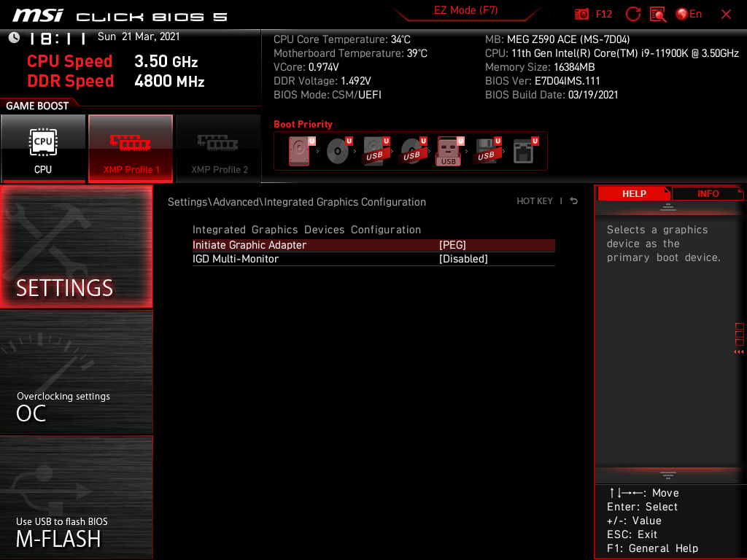Select the USB floppy boot device icon
The height and width of the screenshot is (560, 747).
click(487, 151)
